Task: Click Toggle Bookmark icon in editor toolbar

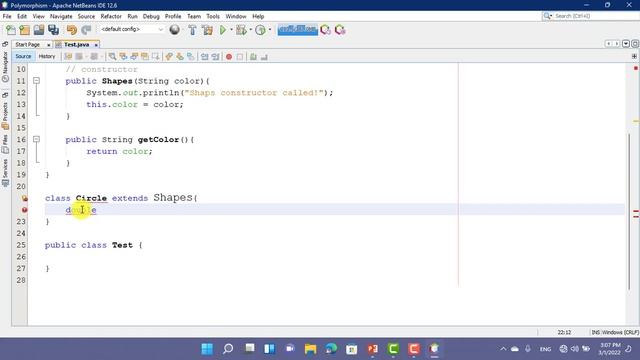Action: 191,57
